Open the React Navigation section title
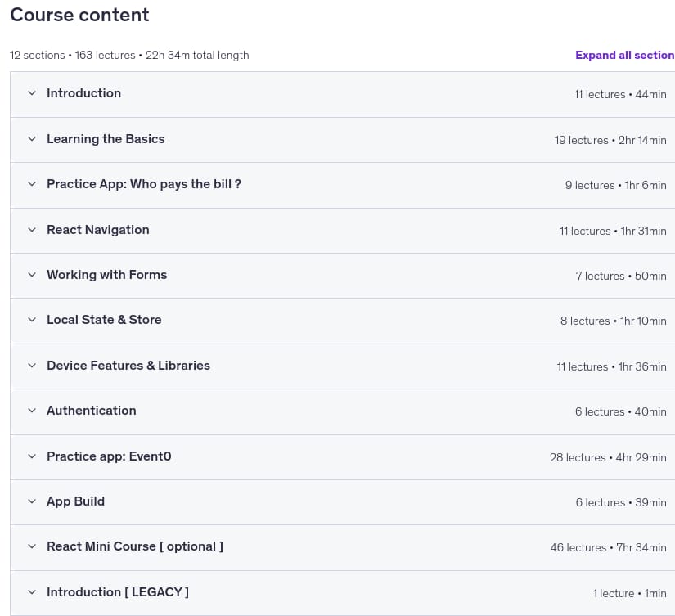Image resolution: width=675 pixels, height=616 pixels. tap(98, 229)
